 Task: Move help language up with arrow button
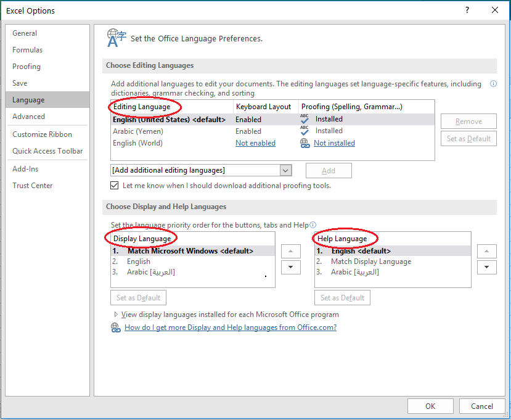tap(487, 252)
